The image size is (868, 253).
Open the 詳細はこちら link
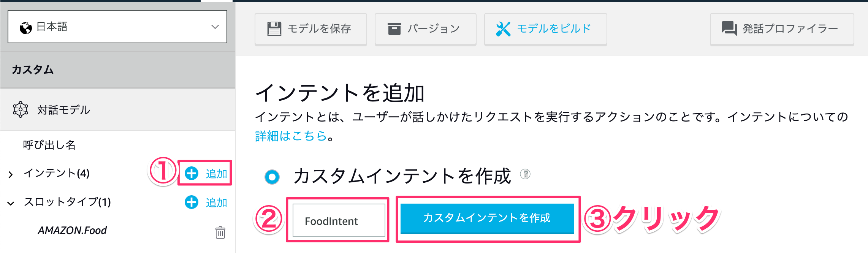(291, 136)
